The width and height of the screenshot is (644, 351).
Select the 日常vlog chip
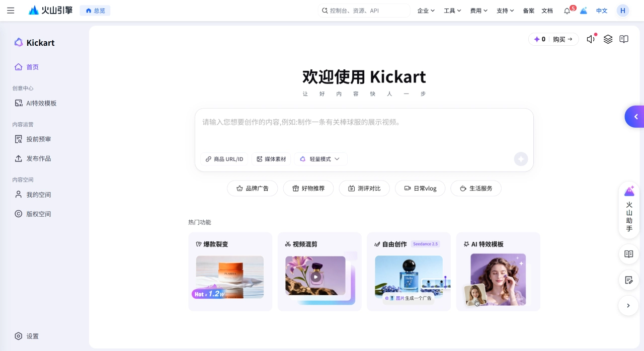pyautogui.click(x=420, y=189)
